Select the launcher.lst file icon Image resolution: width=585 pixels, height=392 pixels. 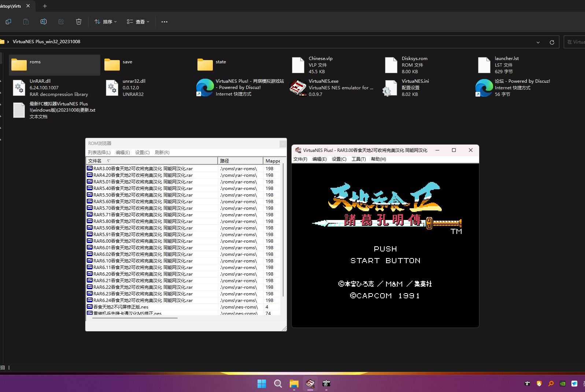tap(484, 65)
